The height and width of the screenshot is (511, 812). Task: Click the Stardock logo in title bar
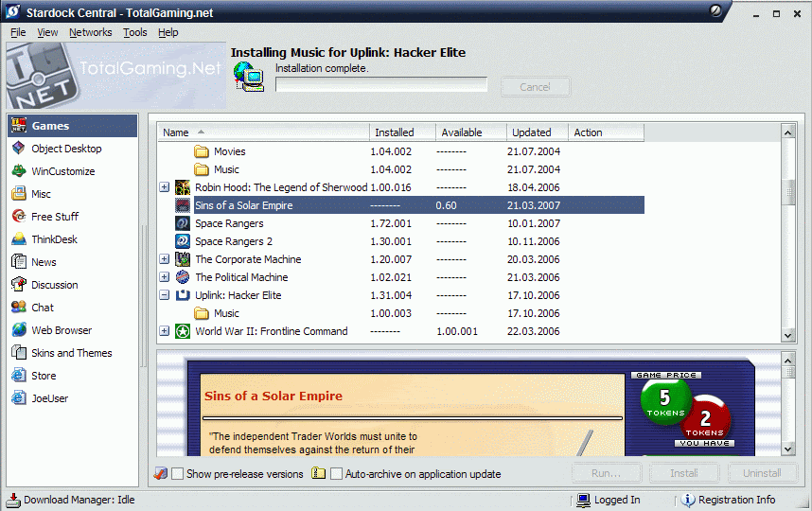(13, 12)
